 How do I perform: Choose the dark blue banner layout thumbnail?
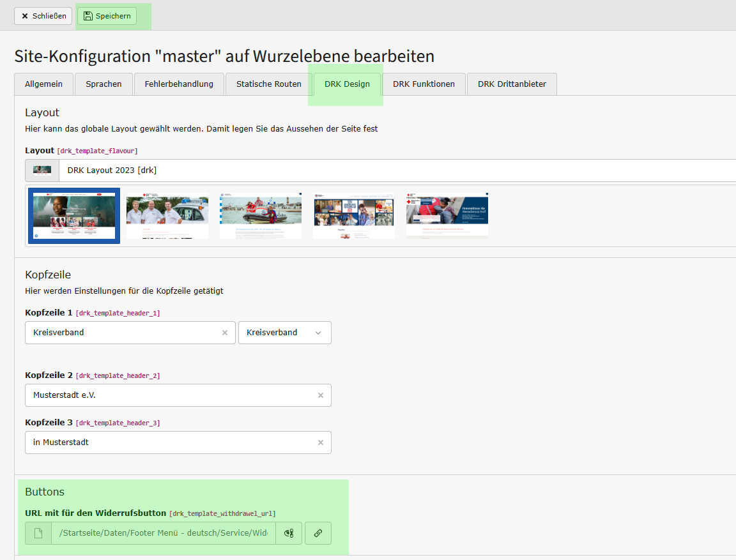click(x=447, y=216)
